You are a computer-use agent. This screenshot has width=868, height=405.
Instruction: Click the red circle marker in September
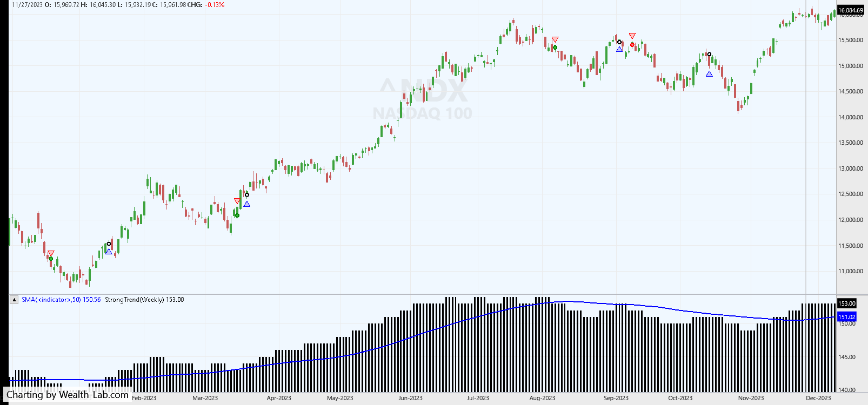(632, 45)
